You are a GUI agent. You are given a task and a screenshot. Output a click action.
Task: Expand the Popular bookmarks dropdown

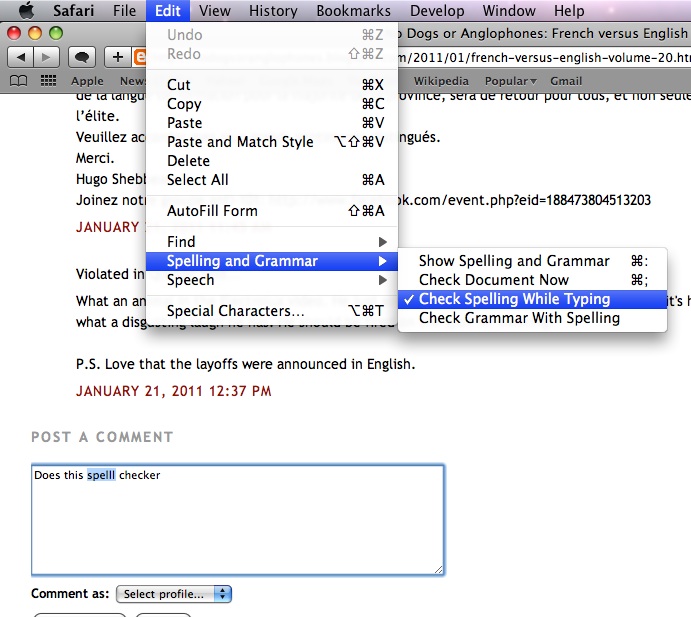(510, 81)
